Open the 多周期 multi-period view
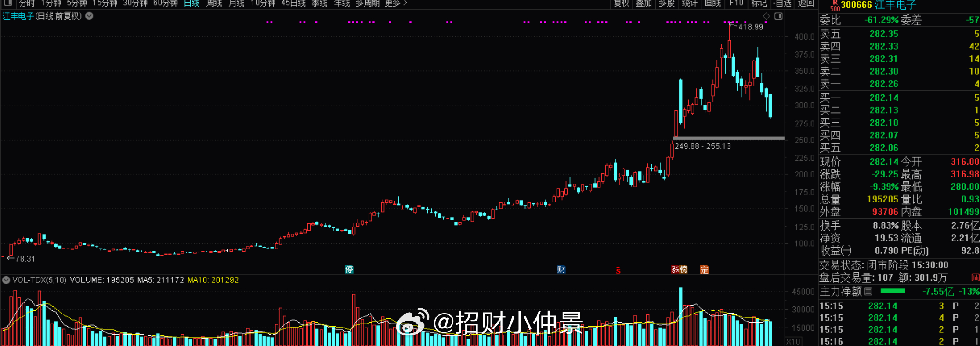 click(x=367, y=4)
